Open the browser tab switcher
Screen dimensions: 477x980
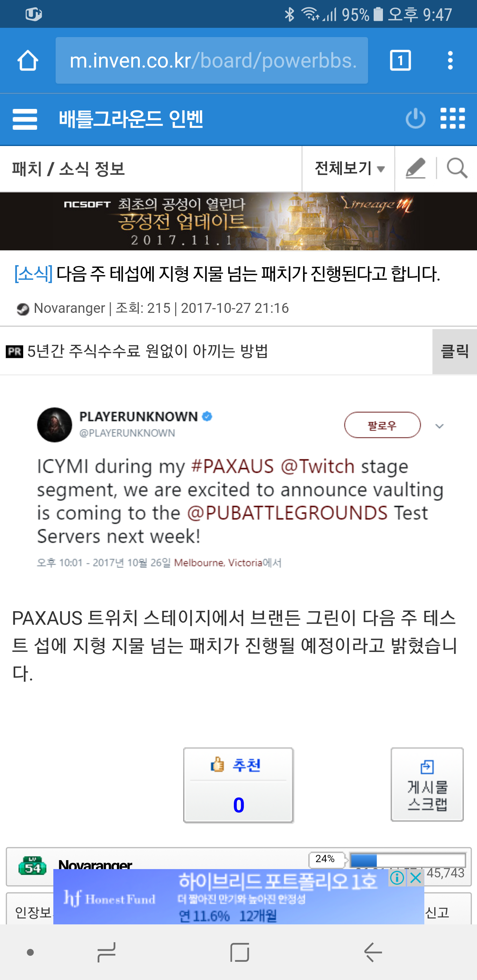click(x=400, y=60)
